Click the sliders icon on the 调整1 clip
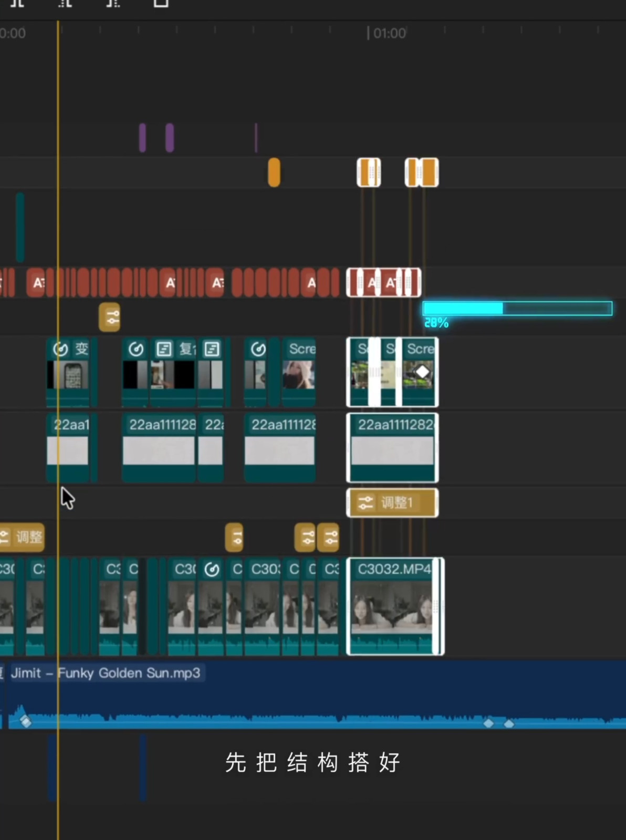 click(365, 503)
